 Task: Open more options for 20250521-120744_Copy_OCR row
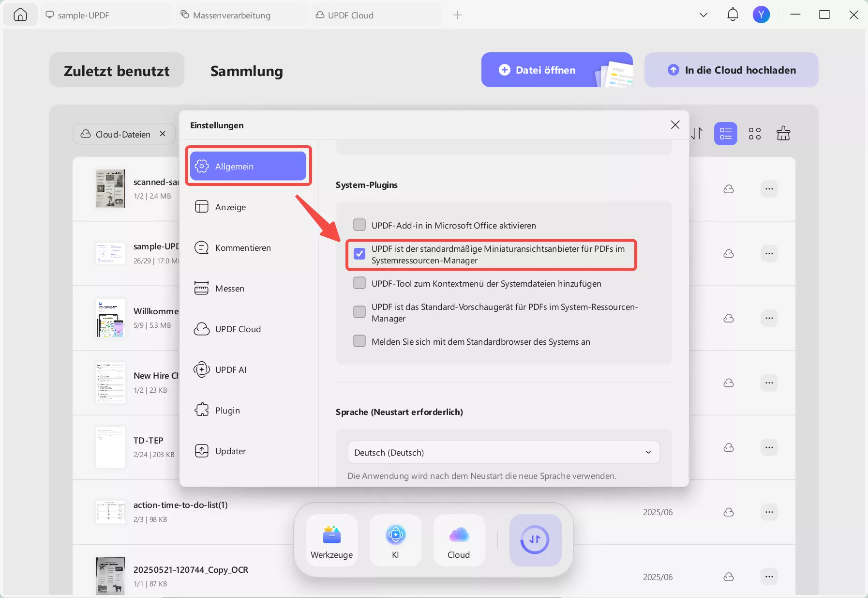click(x=769, y=577)
